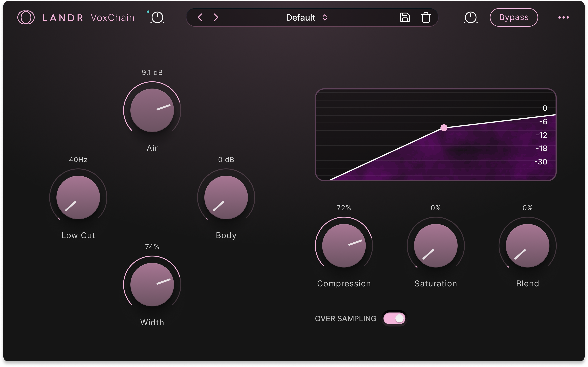Toggle the Over Sampling switch
The image size is (588, 367).
[x=394, y=319]
